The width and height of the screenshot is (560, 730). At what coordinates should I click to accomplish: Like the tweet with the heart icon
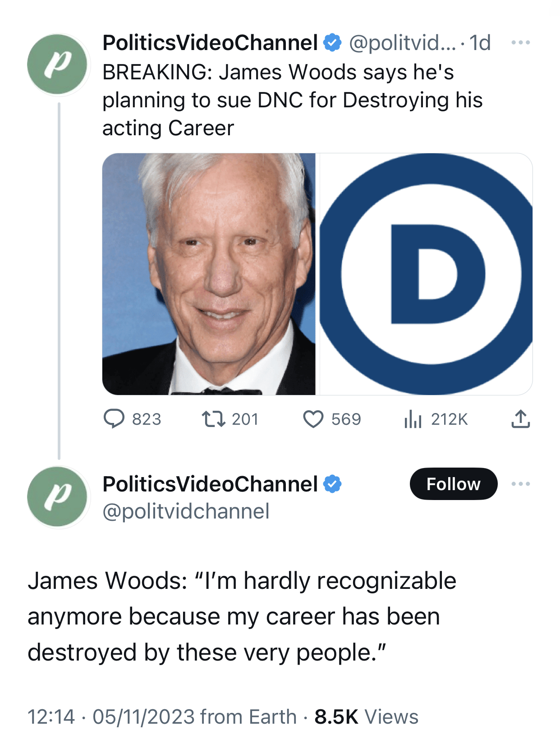point(313,419)
